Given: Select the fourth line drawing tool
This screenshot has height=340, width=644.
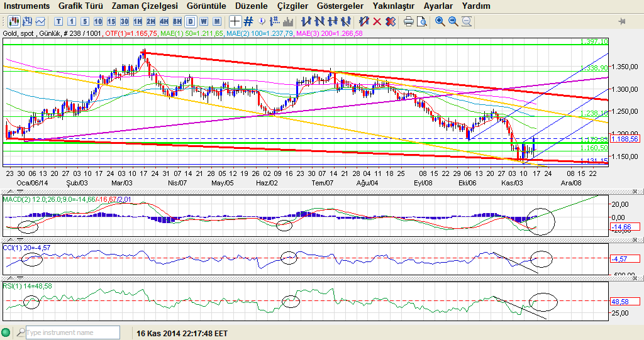Looking at the screenshot, I should 345,21.
